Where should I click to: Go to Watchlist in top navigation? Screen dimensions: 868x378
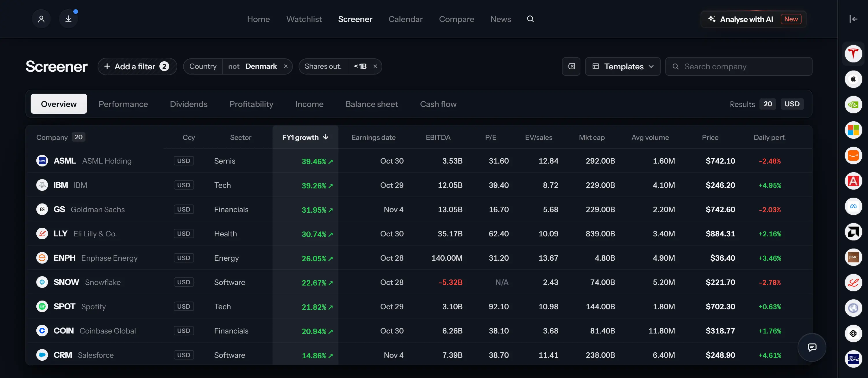click(304, 19)
